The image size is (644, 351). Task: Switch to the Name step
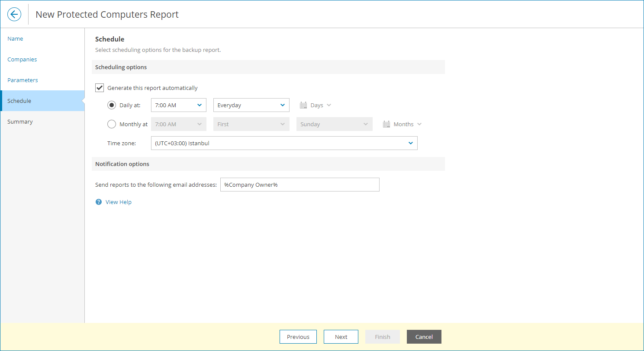[15, 38]
